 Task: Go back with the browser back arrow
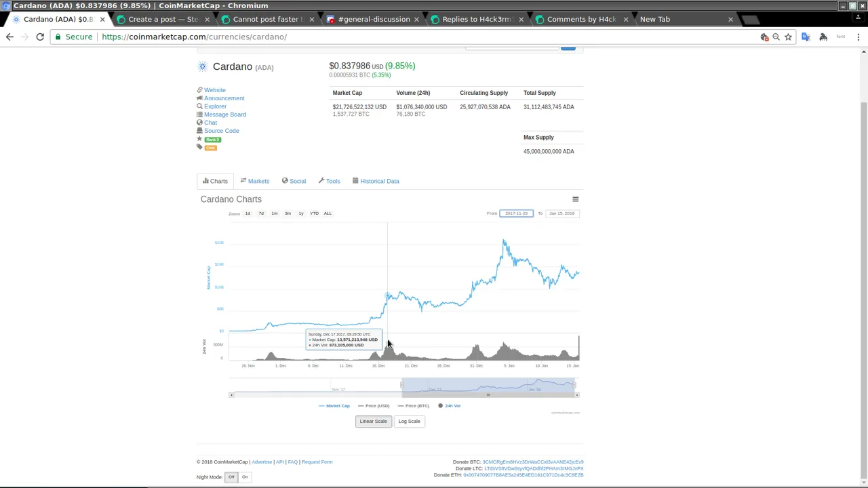tap(9, 37)
